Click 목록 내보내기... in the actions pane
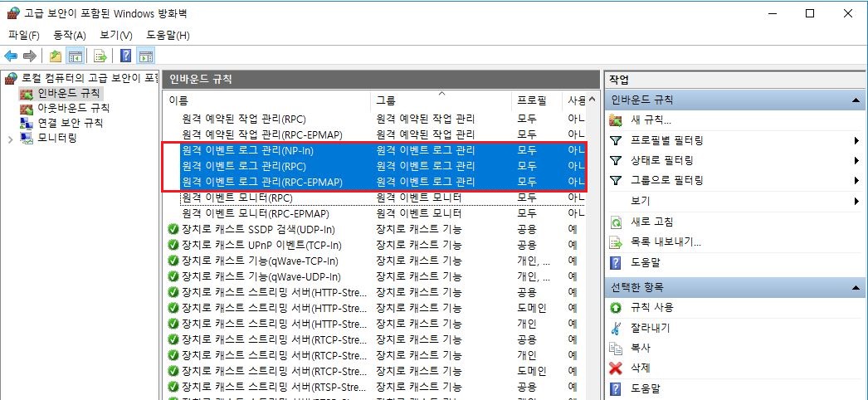 (666, 241)
